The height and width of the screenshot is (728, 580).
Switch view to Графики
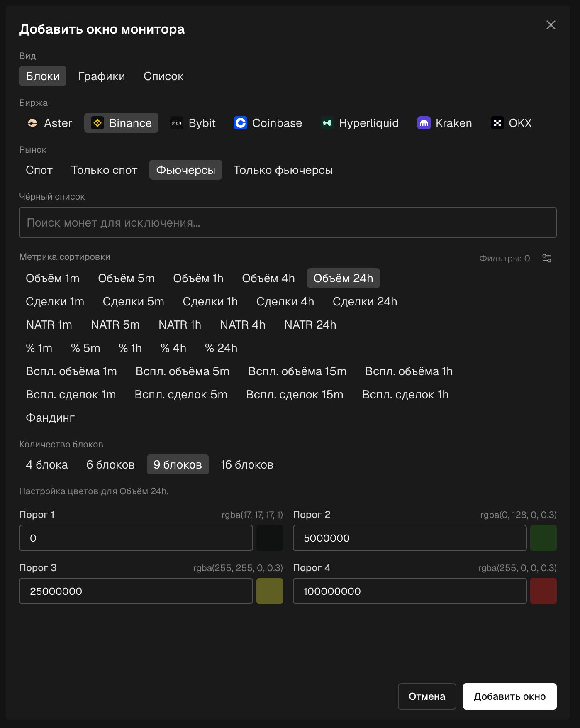102,76
